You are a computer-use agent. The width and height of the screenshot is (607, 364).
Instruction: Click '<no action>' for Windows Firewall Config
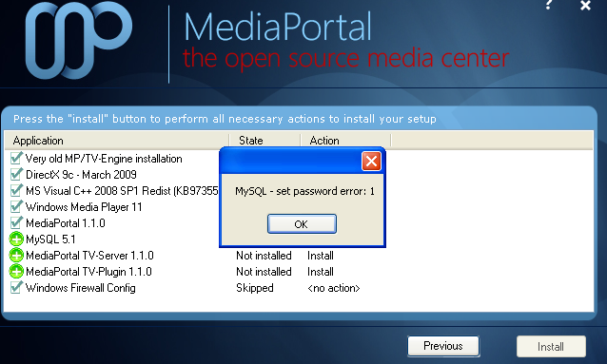[x=334, y=288]
